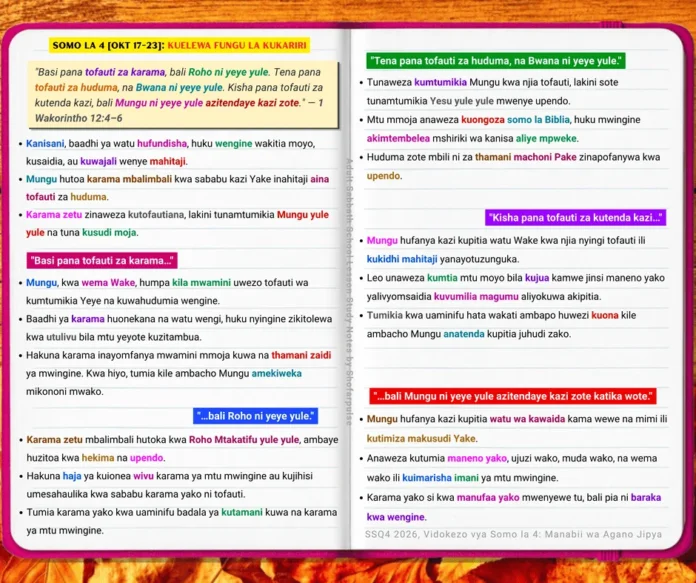Screen dimensions: 696x583
Task: Click the blue phrase "kukidhi mahitaji"
Action: pyautogui.click(x=402, y=259)
